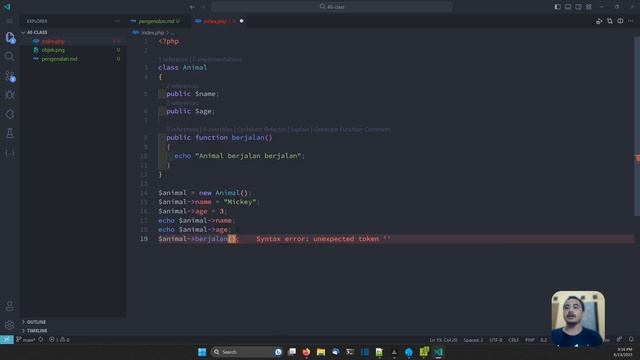Click index.php in the breadcrumb
This screenshot has width=640, height=360.
(152, 32)
